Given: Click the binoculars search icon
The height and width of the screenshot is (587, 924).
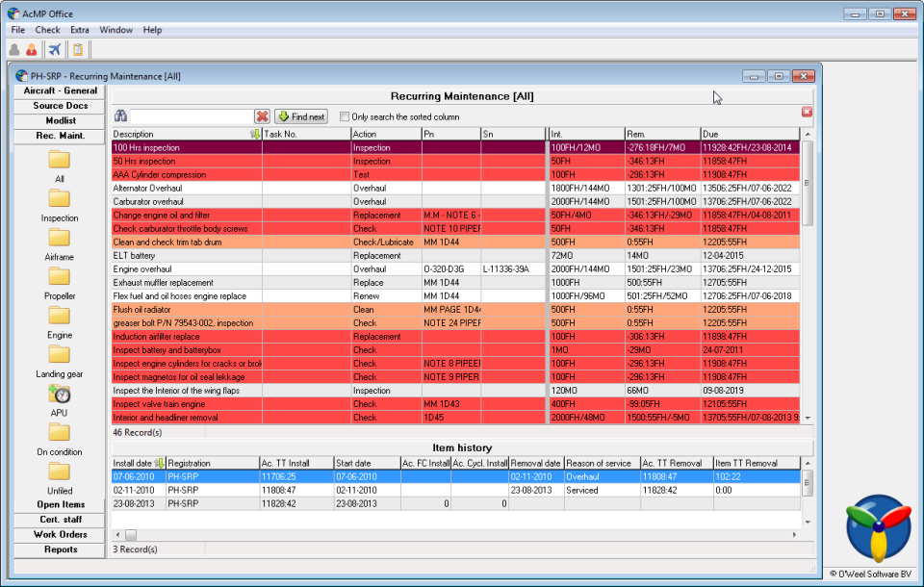Looking at the screenshot, I should point(119,115).
